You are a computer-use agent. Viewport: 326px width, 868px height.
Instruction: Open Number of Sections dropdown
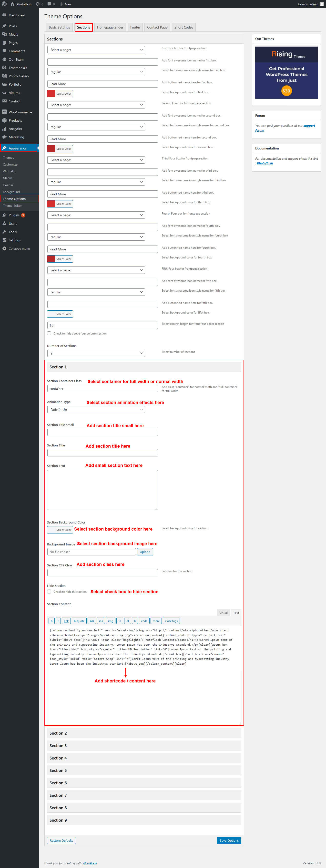(96, 353)
